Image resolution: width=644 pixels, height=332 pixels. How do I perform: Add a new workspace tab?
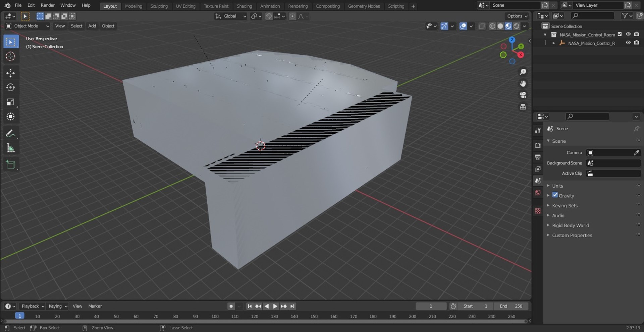pyautogui.click(x=413, y=6)
